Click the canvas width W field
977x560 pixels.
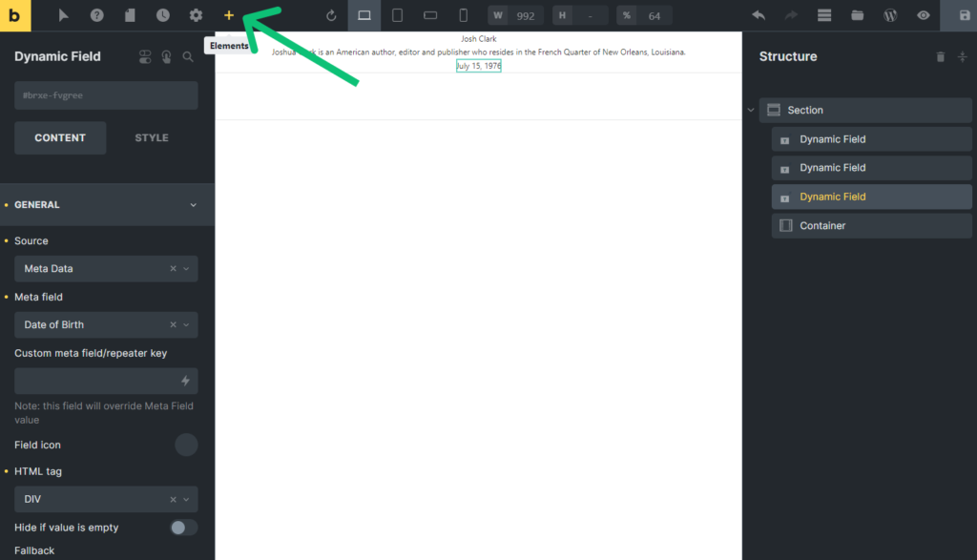click(525, 15)
